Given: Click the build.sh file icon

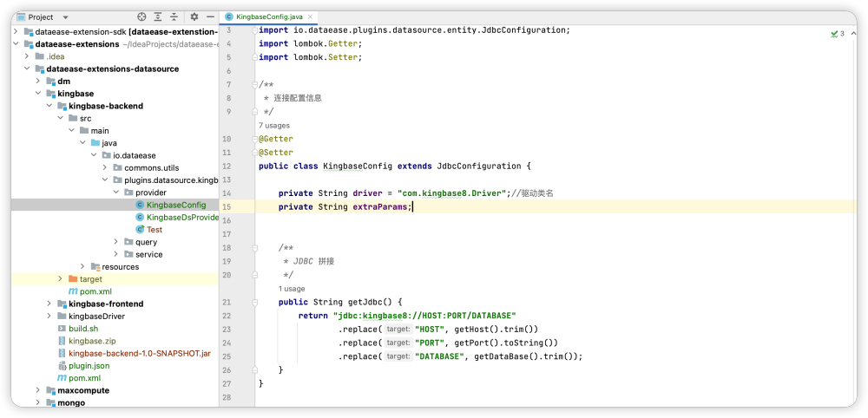Looking at the screenshot, I should click(x=62, y=329).
